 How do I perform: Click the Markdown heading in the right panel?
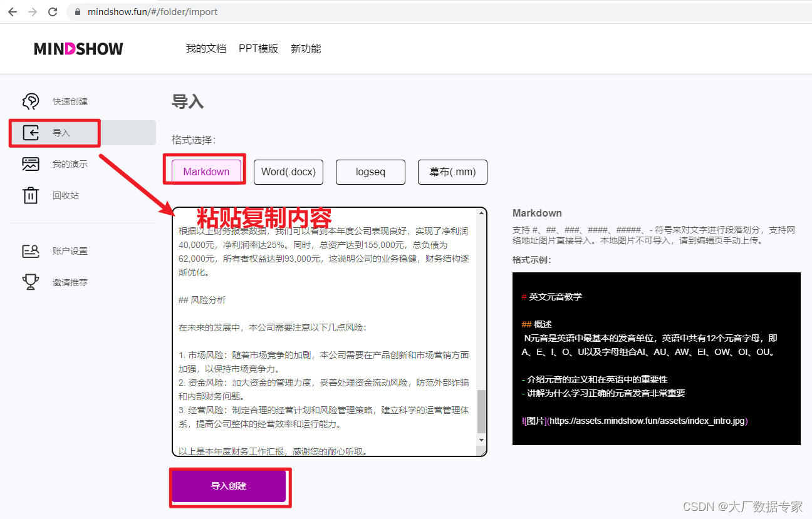pyautogui.click(x=537, y=213)
